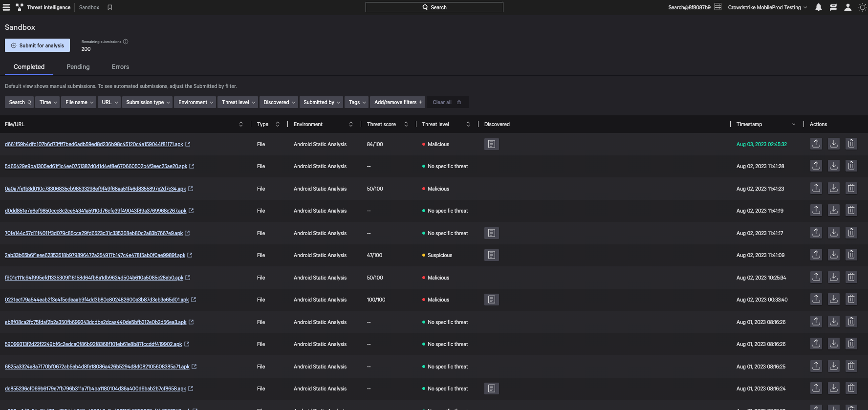Switch to the Completed tab
The height and width of the screenshot is (410, 868).
(x=29, y=67)
